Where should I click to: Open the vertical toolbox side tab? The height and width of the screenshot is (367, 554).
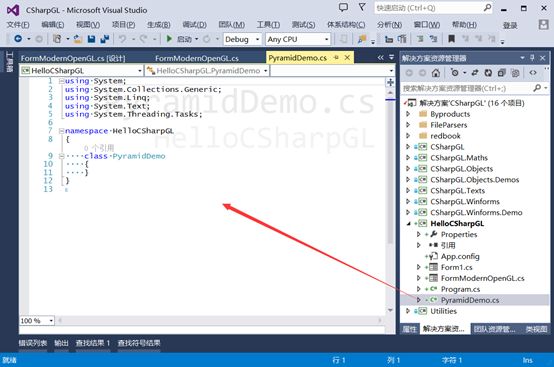click(9, 62)
